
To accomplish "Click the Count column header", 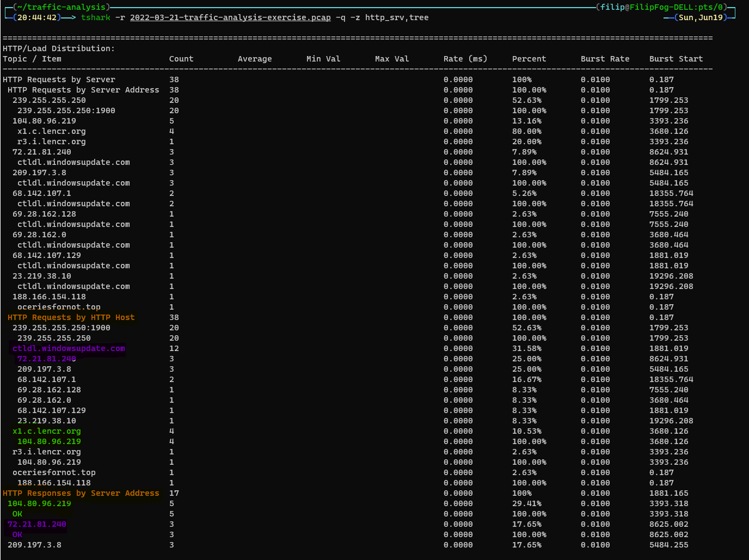I will click(181, 59).
